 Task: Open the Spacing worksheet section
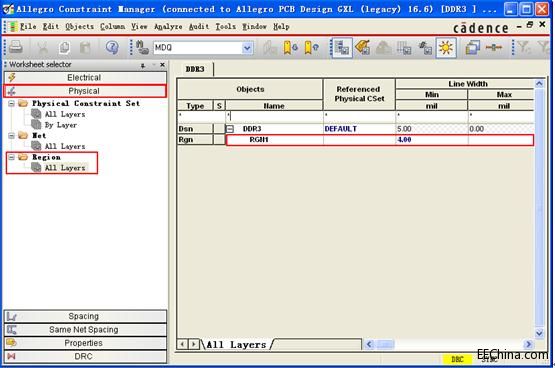click(x=85, y=316)
